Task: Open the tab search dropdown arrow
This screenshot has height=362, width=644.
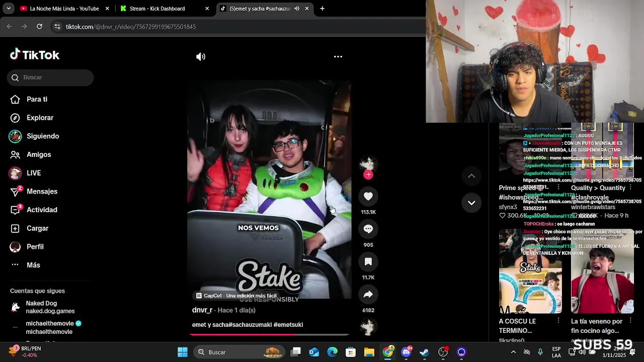Action: [x=8, y=9]
